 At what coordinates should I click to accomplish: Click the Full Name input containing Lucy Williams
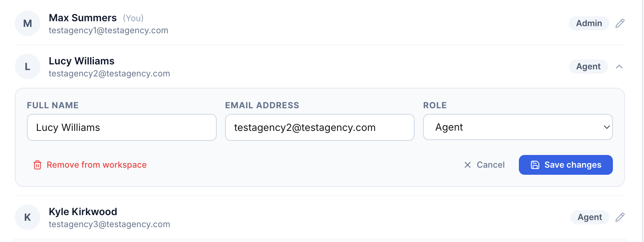[122, 127]
